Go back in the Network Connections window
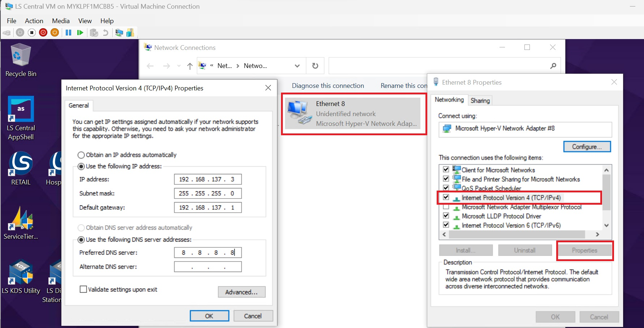This screenshot has height=328, width=644. coord(150,66)
